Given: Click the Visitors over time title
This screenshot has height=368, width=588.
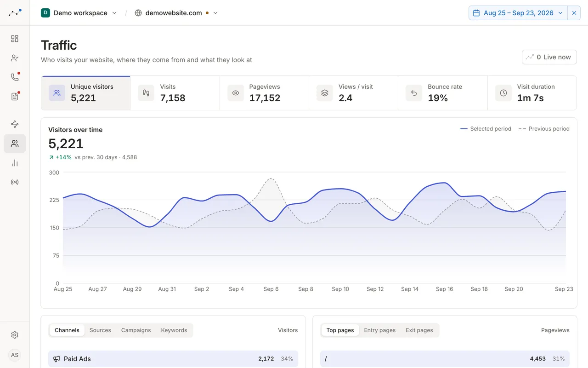Looking at the screenshot, I should coord(75,130).
